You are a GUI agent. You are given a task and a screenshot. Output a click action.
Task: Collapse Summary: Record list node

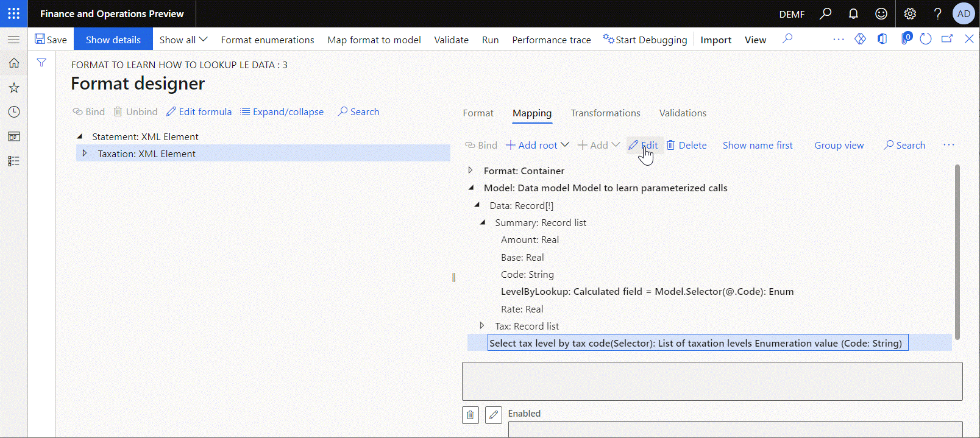pos(482,222)
